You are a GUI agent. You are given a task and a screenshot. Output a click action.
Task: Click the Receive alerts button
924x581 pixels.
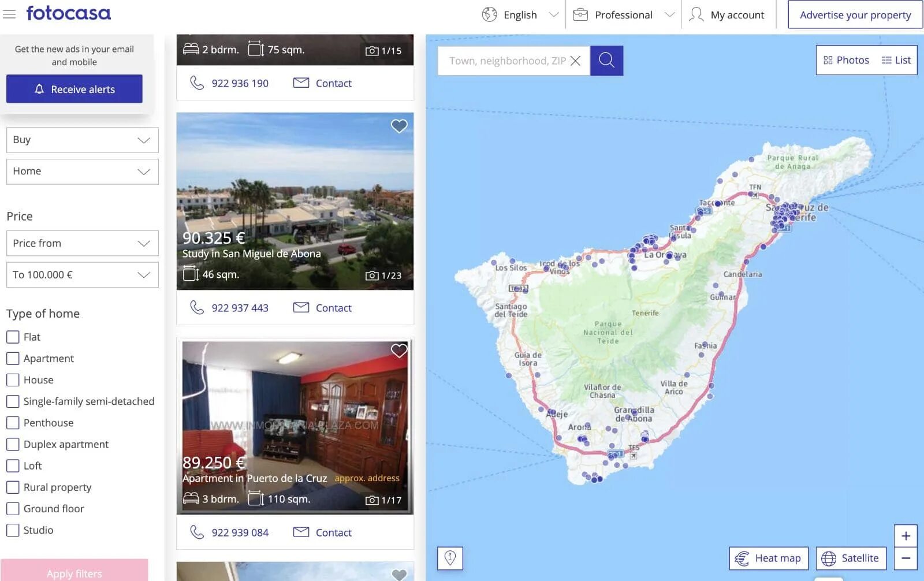[x=74, y=89]
